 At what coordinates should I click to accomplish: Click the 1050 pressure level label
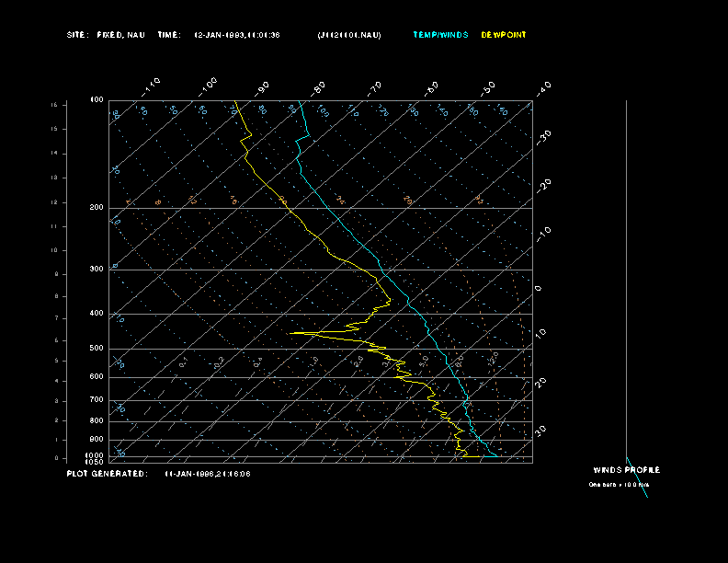(95, 462)
